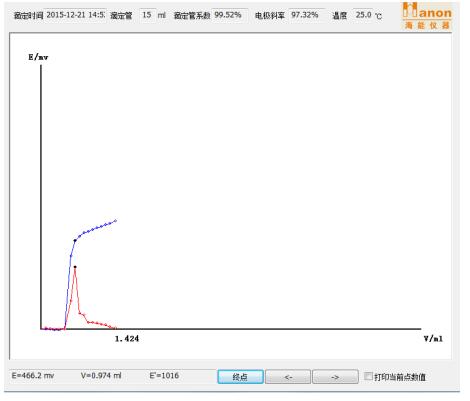This screenshot has width=470, height=401.
Task: Click the E=466.2 mv readout
Action: click(x=33, y=376)
